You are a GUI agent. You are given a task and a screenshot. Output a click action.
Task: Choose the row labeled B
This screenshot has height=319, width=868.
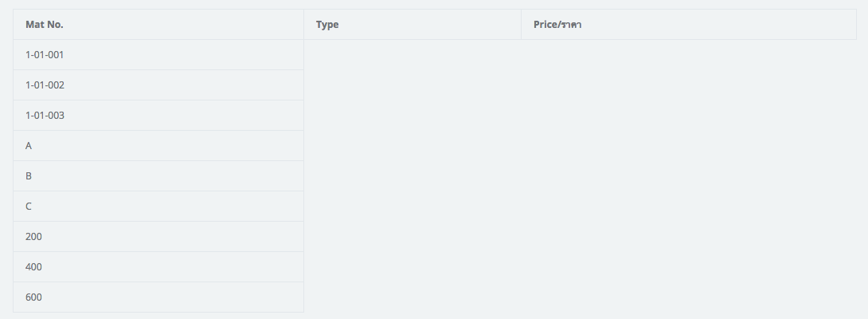pyautogui.click(x=158, y=176)
